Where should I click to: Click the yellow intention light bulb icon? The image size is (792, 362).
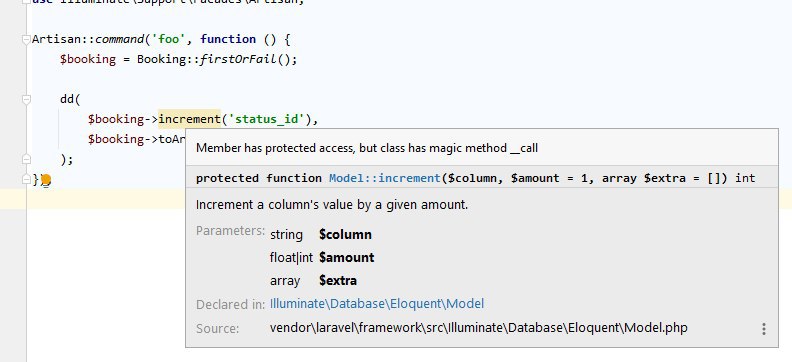click(x=46, y=180)
